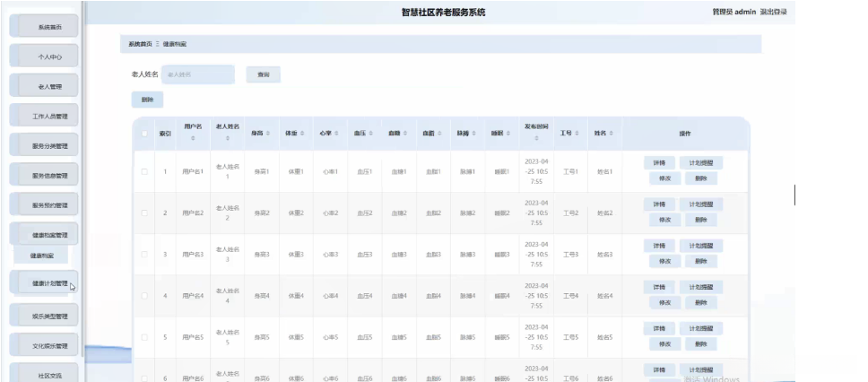Check the checkbox for row 用户名4

tap(144, 296)
